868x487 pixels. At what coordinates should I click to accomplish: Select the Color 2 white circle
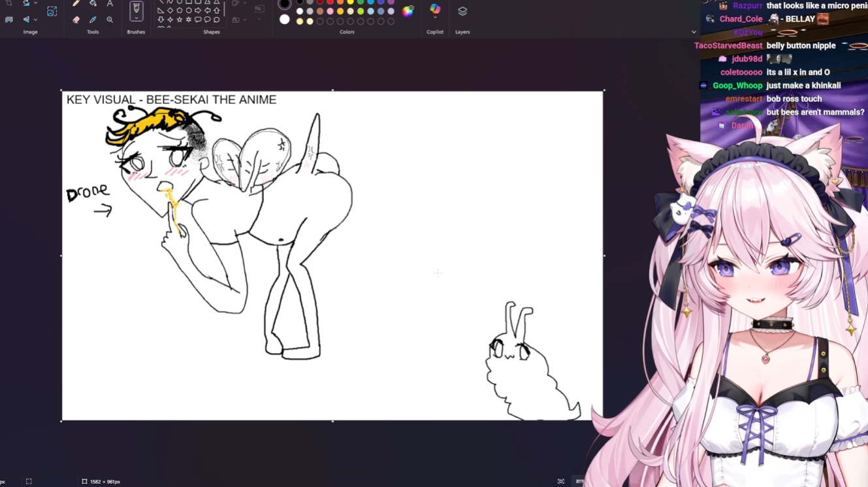(x=285, y=20)
